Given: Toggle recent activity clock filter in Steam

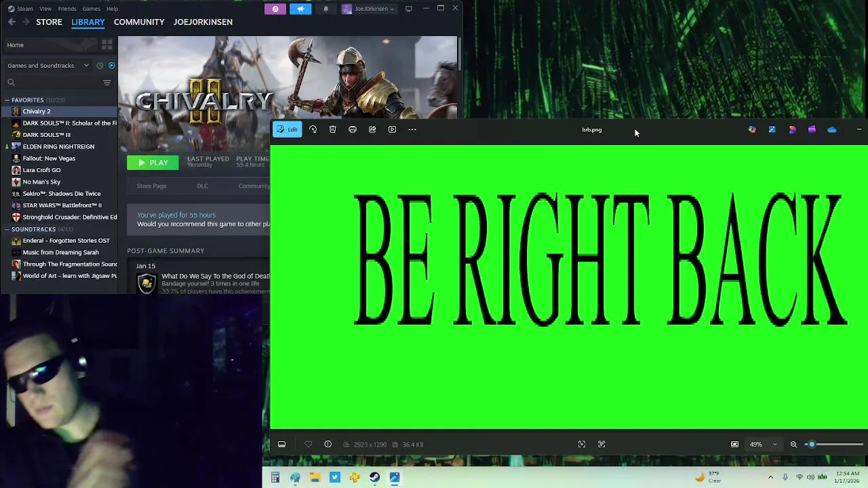Looking at the screenshot, I should (x=100, y=66).
